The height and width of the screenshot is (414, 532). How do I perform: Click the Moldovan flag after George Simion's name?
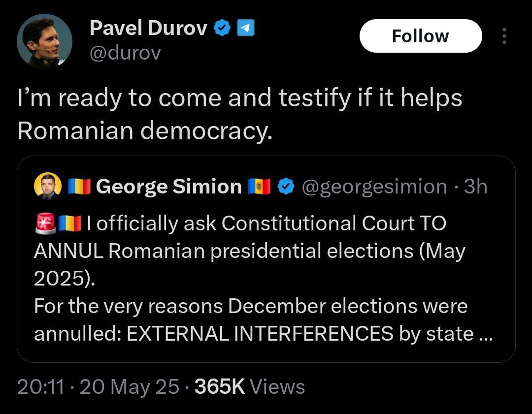pos(258,187)
